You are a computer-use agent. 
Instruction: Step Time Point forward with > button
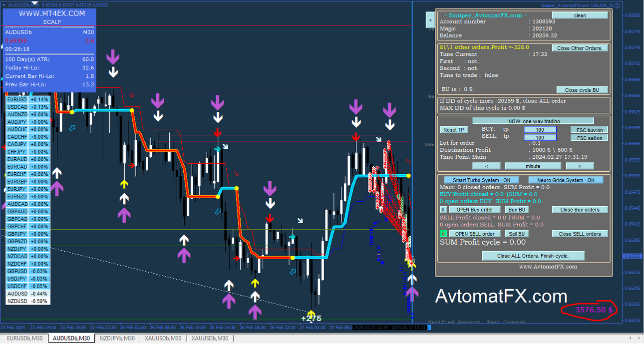[x=580, y=166]
